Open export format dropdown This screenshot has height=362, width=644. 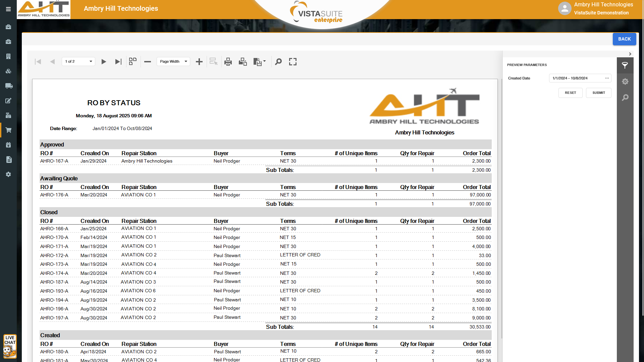[x=260, y=62]
